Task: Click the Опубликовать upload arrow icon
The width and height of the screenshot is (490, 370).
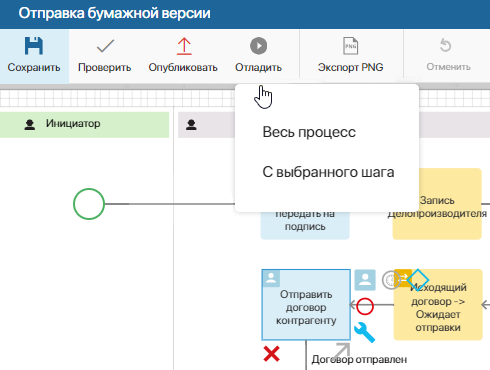Action: [x=184, y=46]
